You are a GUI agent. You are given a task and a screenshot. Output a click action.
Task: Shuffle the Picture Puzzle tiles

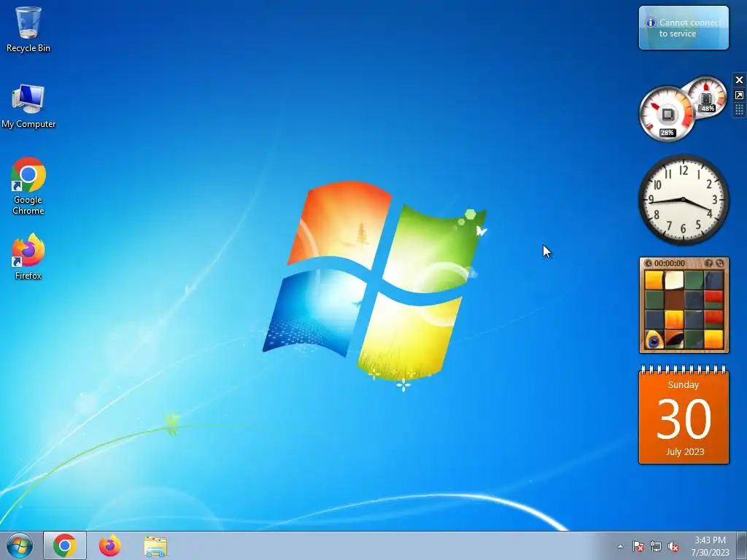720,263
